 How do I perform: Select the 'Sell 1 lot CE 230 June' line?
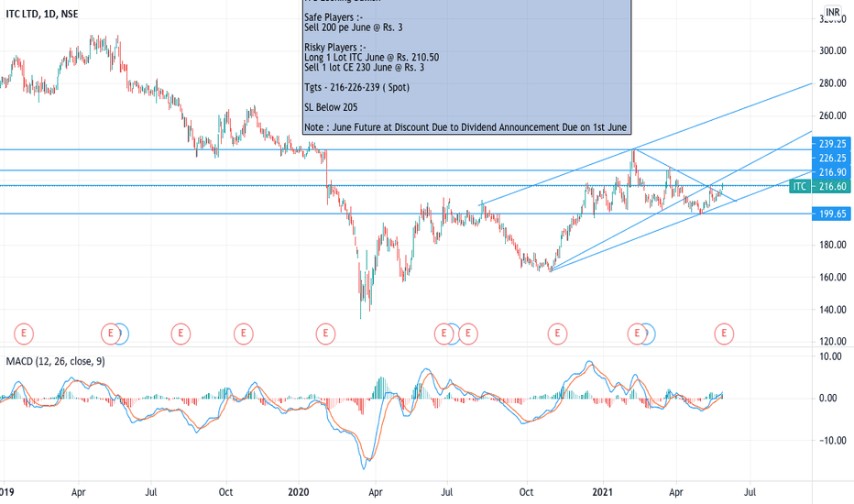365,68
